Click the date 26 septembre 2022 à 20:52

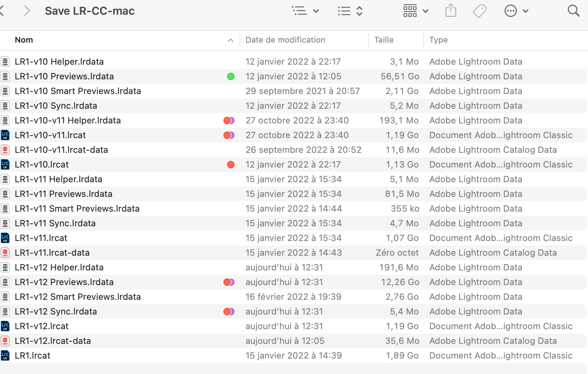click(304, 150)
